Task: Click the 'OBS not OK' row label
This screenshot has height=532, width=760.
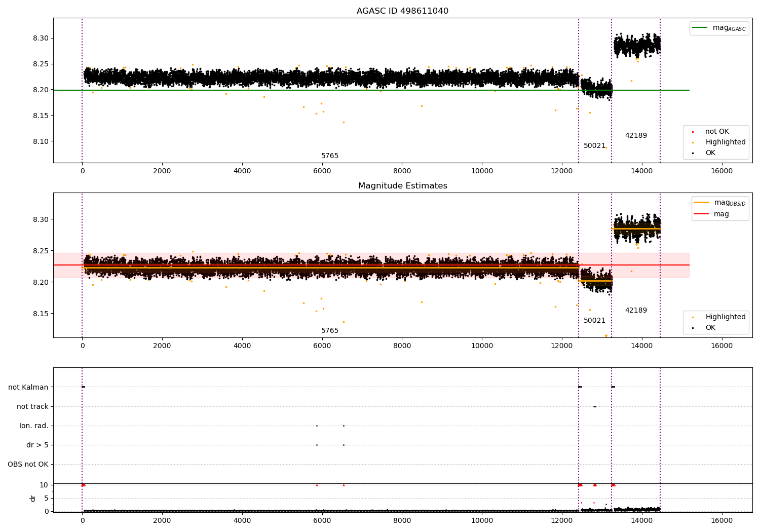Action: (28, 464)
